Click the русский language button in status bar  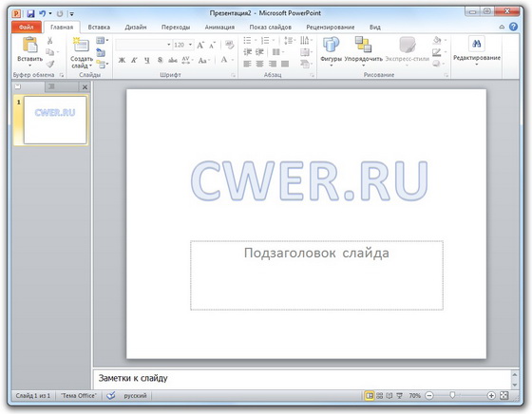[135, 395]
